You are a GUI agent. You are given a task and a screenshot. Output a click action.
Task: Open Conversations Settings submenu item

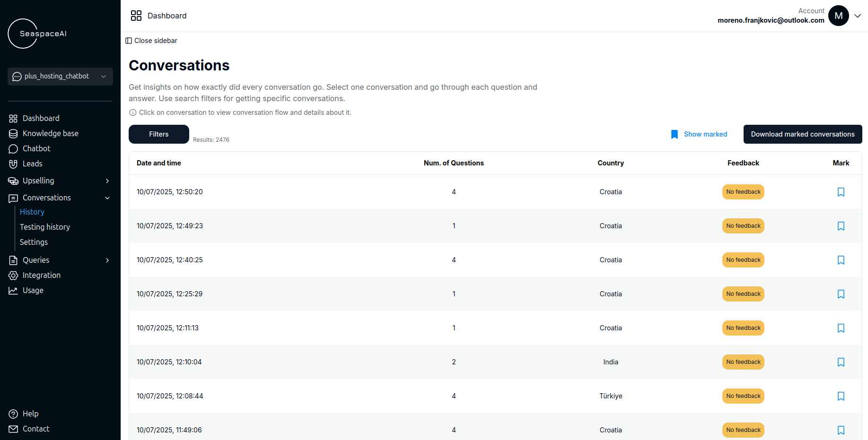coord(34,242)
